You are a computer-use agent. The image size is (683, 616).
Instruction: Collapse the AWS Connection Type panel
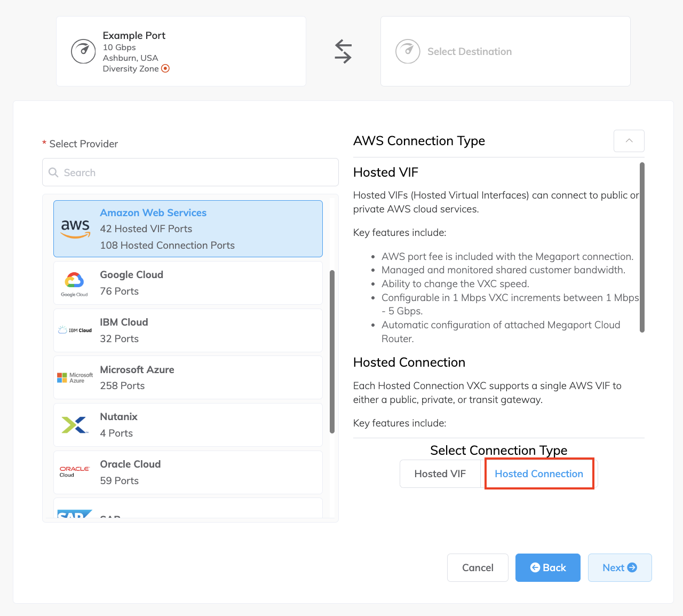pos(629,140)
